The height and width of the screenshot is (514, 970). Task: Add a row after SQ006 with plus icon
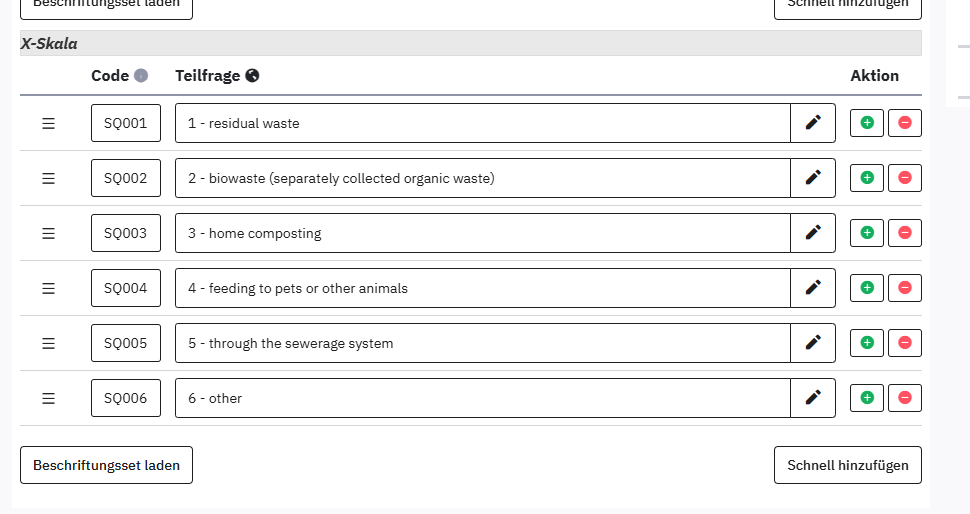[x=867, y=398]
